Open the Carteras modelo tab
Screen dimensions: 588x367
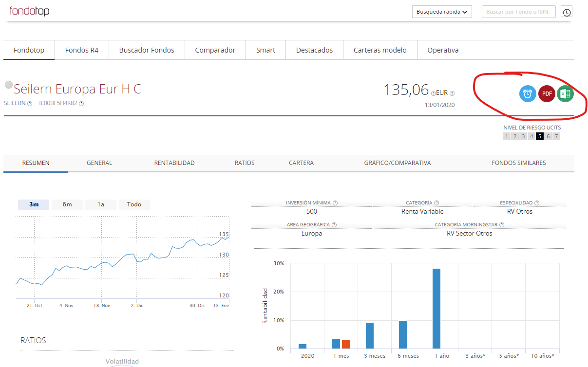pyautogui.click(x=380, y=50)
